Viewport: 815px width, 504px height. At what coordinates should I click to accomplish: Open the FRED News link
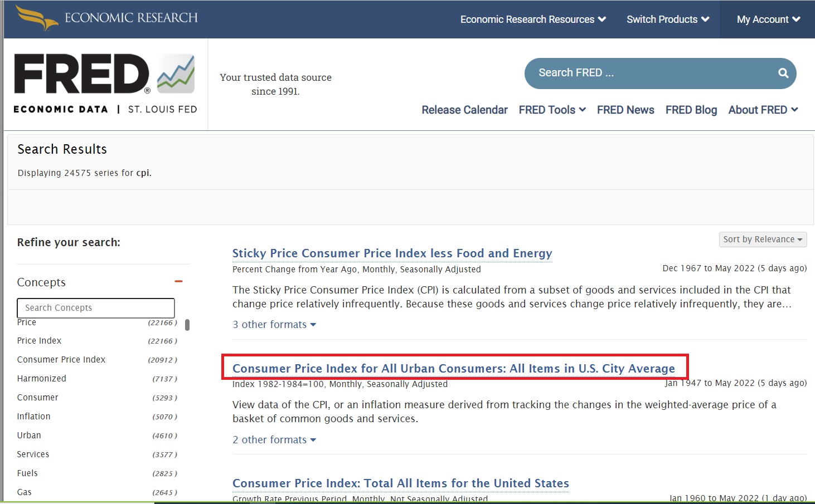click(x=625, y=110)
